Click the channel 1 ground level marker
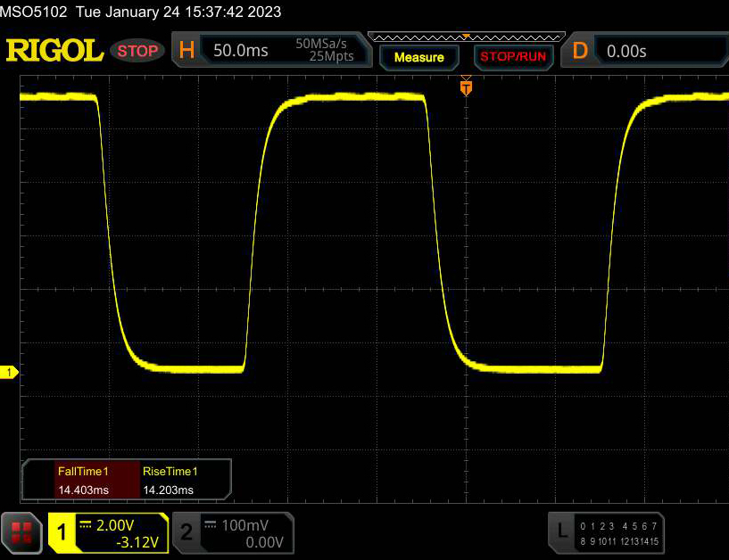This screenshot has height=560, width=729. (x=9, y=372)
